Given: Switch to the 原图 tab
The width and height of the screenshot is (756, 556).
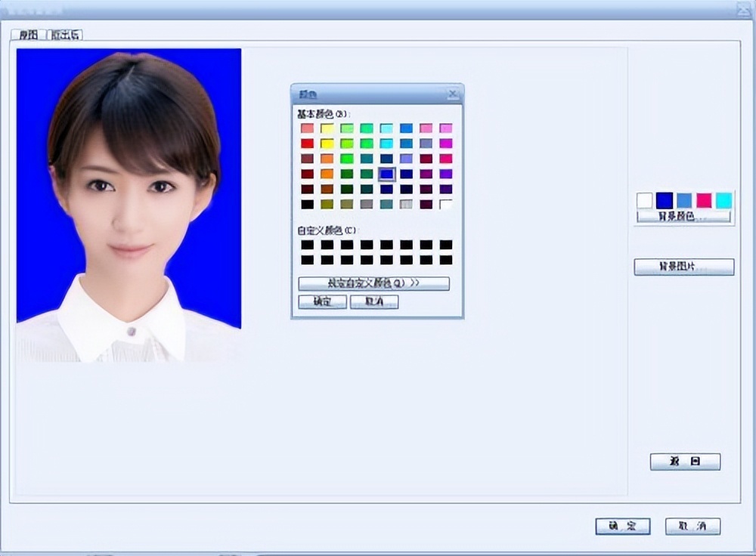Looking at the screenshot, I should [x=29, y=35].
